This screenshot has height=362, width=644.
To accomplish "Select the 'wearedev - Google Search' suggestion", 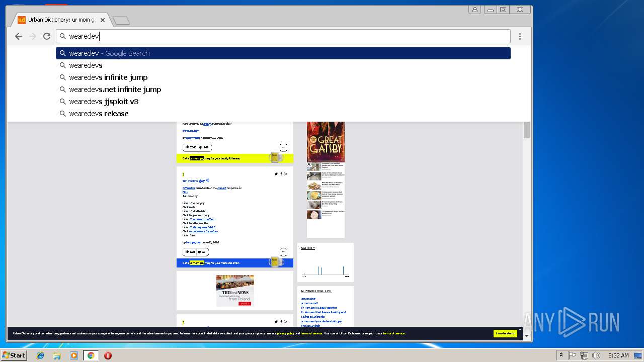I will tap(283, 53).
